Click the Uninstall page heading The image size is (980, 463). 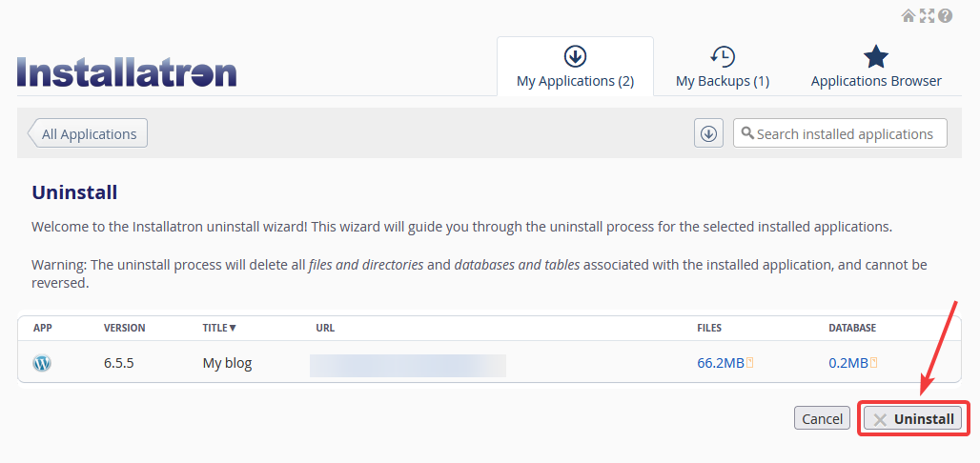pos(74,192)
